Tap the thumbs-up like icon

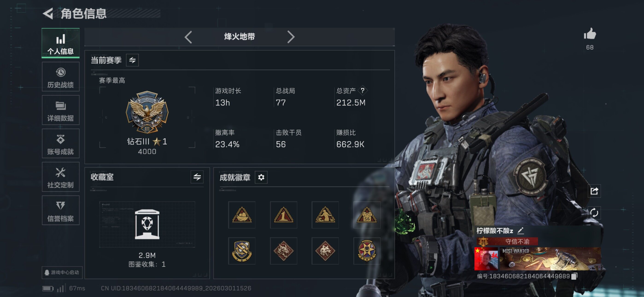pos(590,34)
